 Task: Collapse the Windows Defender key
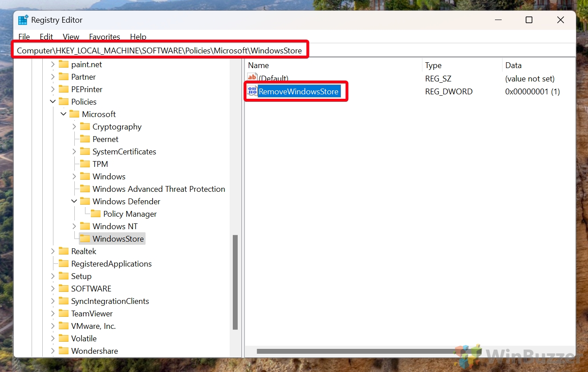pos(74,202)
